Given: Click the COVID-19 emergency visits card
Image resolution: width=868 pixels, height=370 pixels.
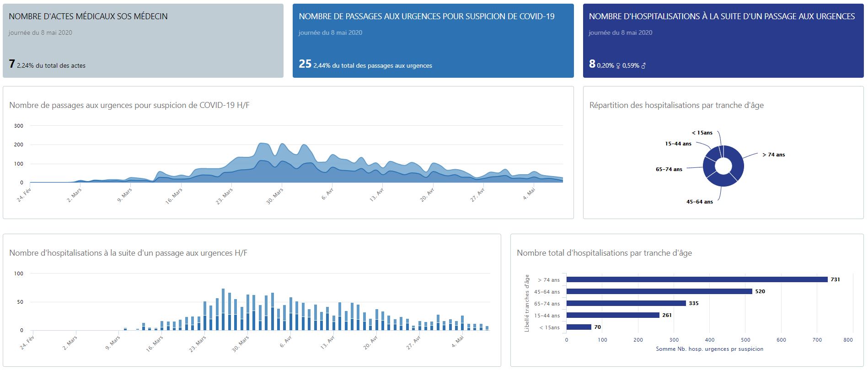Looking at the screenshot, I should [x=433, y=41].
